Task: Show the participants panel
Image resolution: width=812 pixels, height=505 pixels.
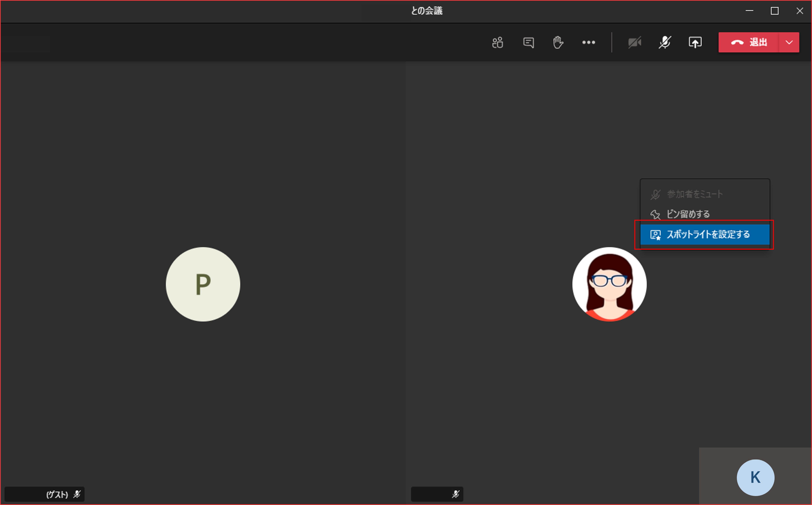Action: [497, 42]
